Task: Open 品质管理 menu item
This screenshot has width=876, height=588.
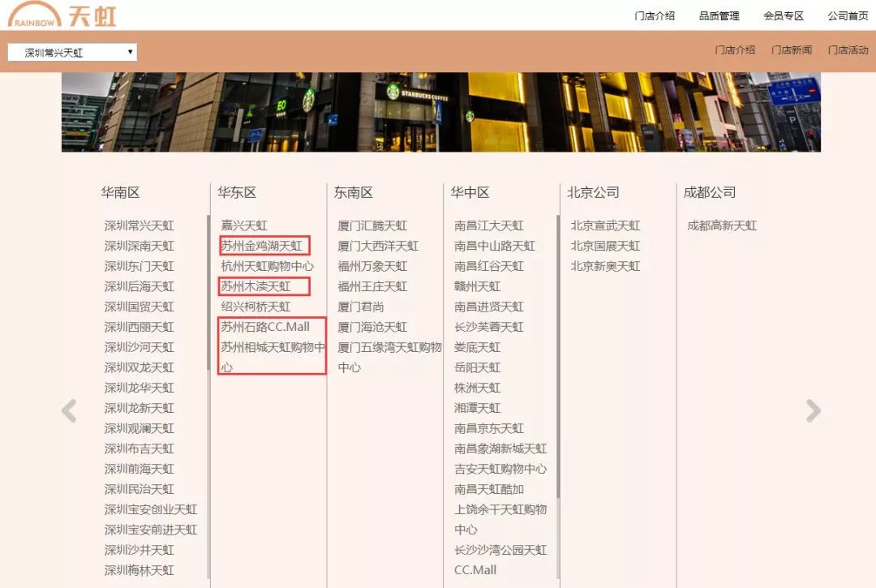Action: pyautogui.click(x=719, y=16)
